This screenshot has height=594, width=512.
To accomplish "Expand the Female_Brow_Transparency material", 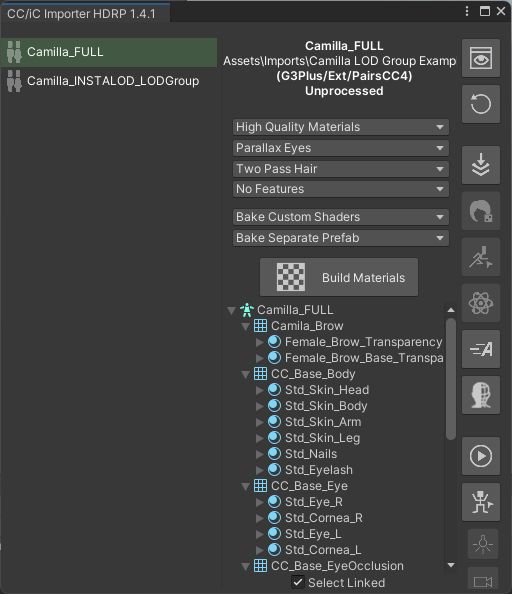I will [259, 342].
